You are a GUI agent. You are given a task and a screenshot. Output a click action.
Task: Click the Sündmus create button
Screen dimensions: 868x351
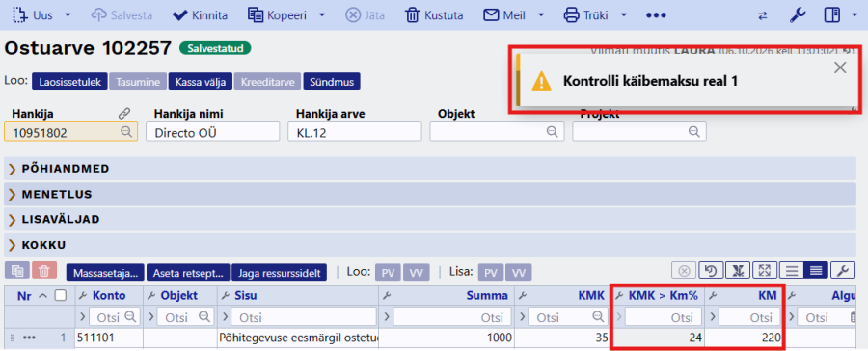pyautogui.click(x=332, y=82)
